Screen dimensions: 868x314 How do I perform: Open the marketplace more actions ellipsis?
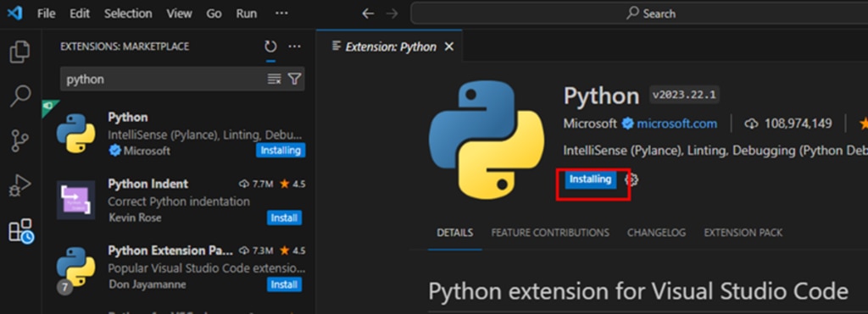(x=294, y=47)
